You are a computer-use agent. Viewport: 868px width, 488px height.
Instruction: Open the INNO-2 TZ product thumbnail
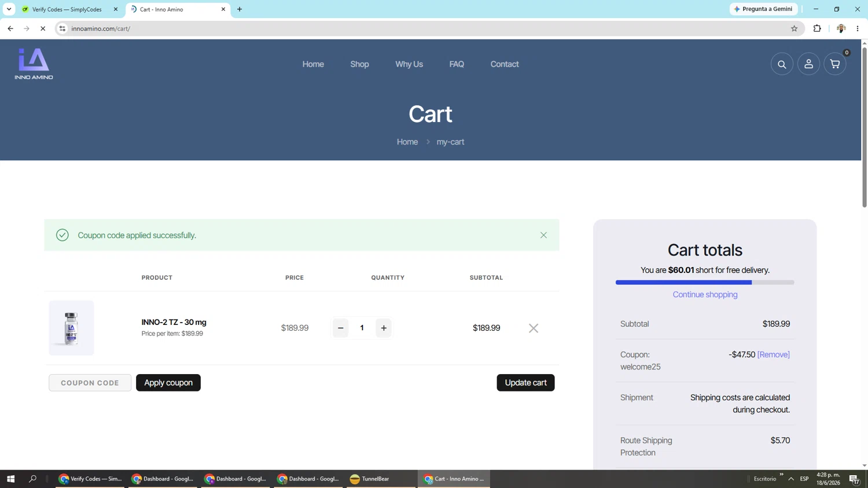coord(71,328)
